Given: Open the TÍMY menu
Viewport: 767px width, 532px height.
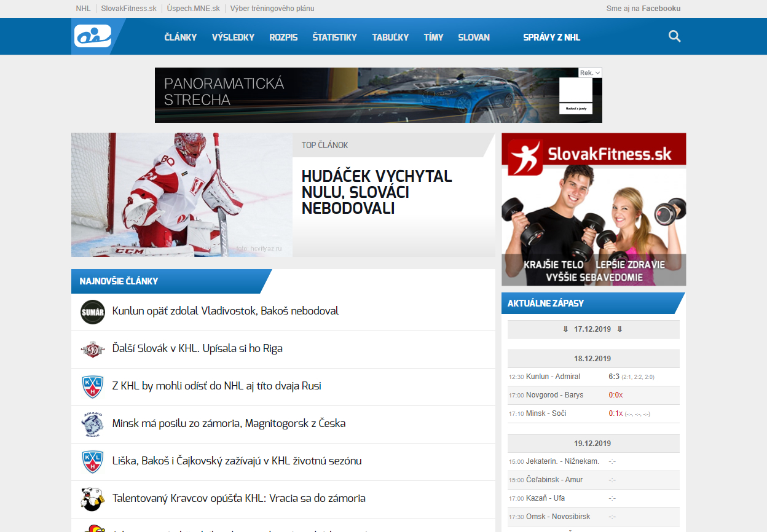Looking at the screenshot, I should point(433,37).
